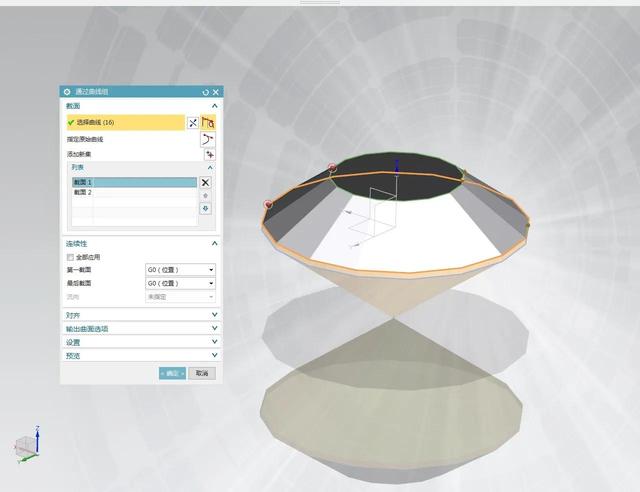Open the dialog settings gear icon
The width and height of the screenshot is (640, 492).
(67, 92)
